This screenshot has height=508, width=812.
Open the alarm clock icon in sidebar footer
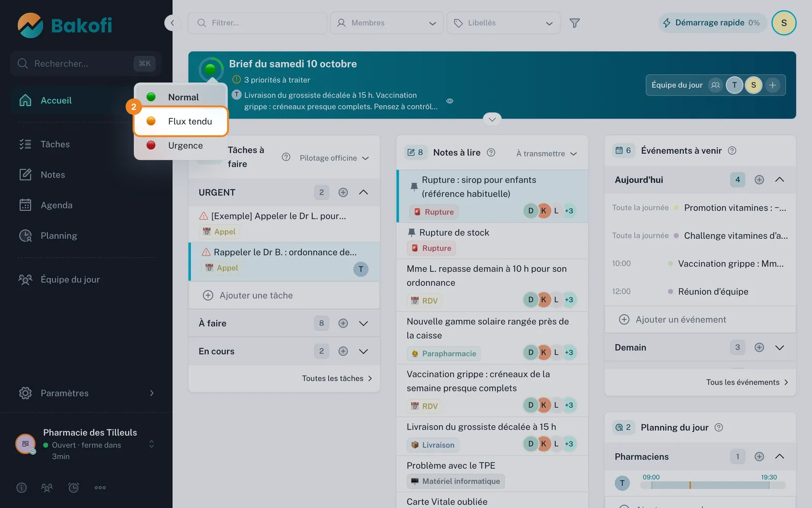tap(74, 488)
